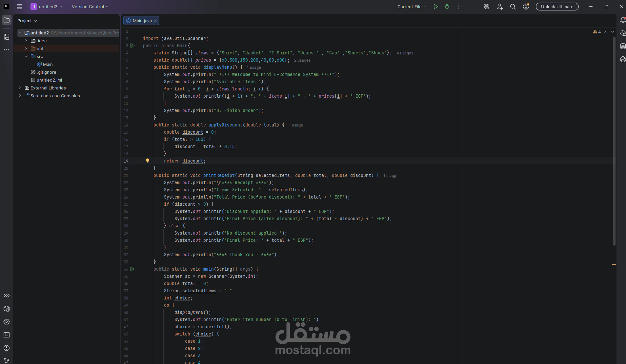Close the Main.java tab
The height and width of the screenshot is (364, 626).
tap(155, 21)
